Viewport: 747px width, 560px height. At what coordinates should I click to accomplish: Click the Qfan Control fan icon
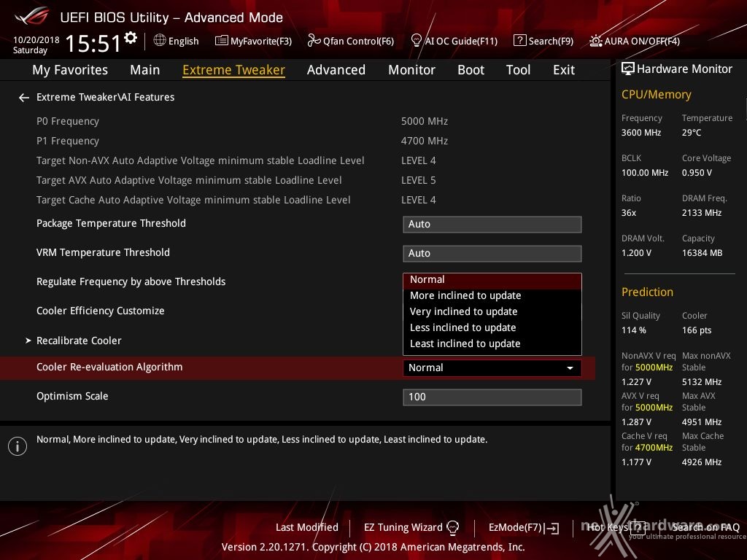(314, 41)
